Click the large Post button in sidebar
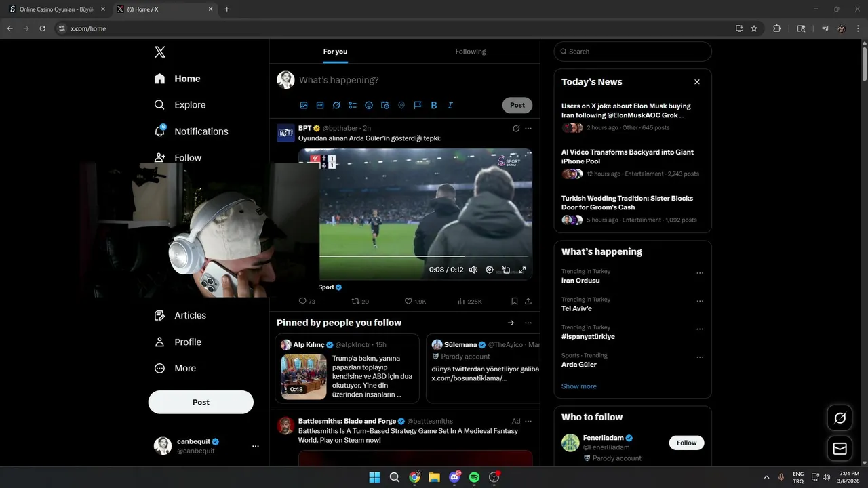Viewport: 868px width, 488px height. pyautogui.click(x=201, y=402)
